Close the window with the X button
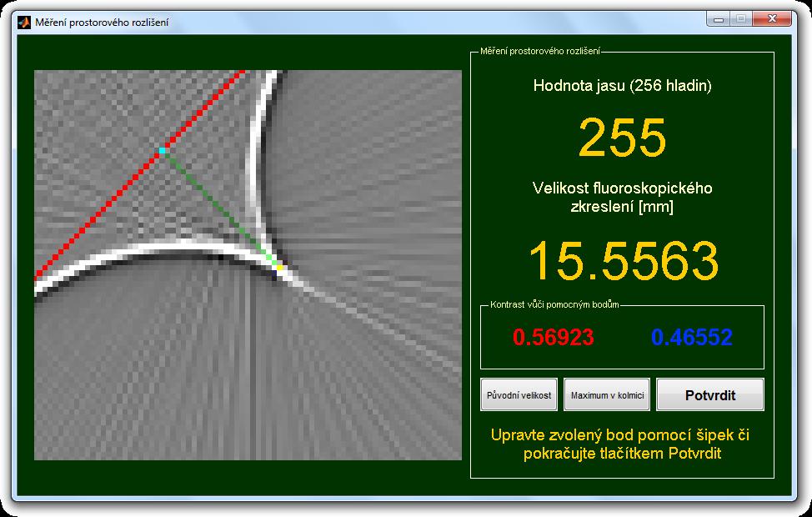This screenshot has width=812, height=517. tap(772, 19)
